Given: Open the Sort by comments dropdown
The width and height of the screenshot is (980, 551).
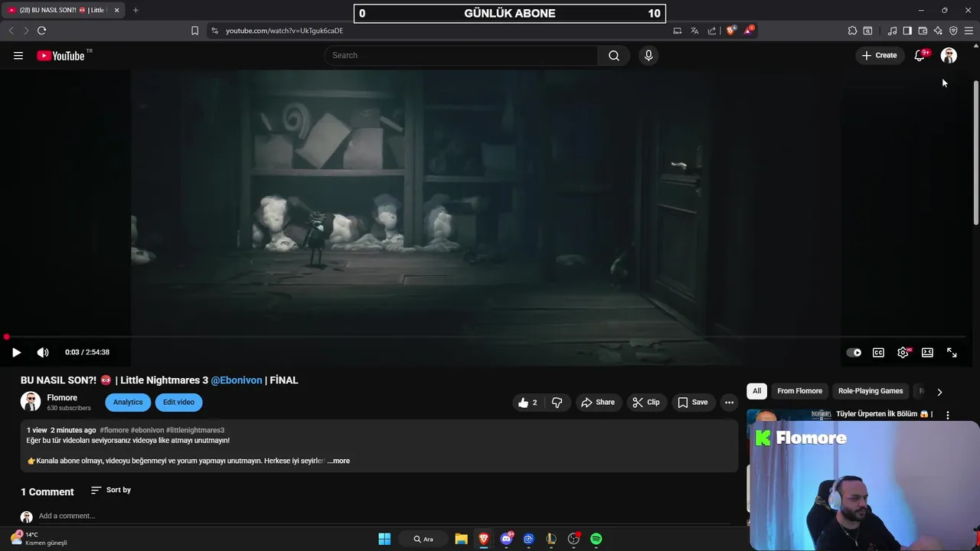Looking at the screenshot, I should (111, 490).
